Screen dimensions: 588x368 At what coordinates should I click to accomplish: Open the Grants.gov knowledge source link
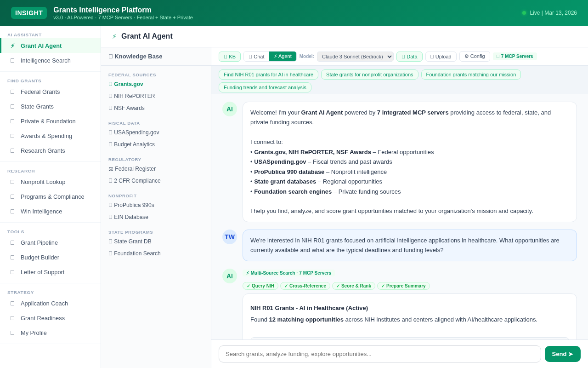click(x=128, y=84)
